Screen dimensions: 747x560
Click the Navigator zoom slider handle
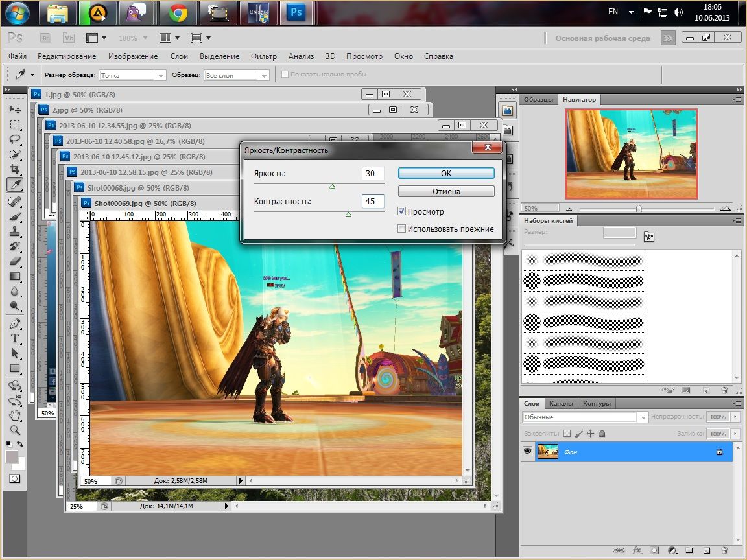[639, 209]
